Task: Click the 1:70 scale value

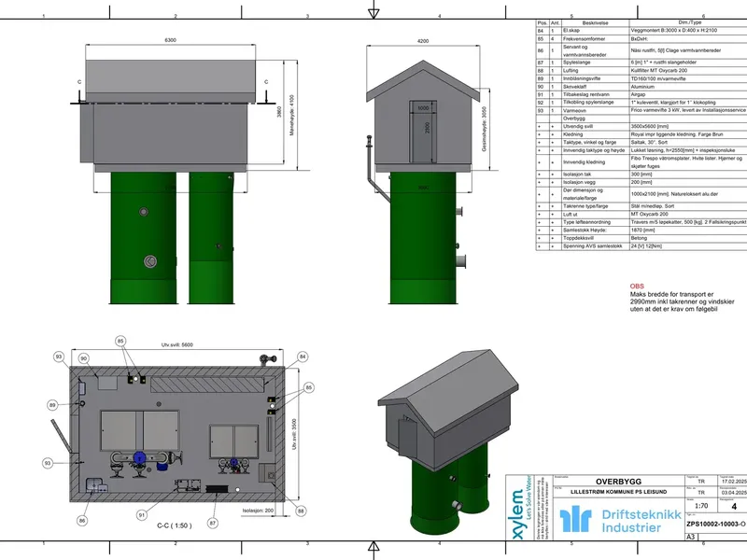Action: tap(701, 506)
